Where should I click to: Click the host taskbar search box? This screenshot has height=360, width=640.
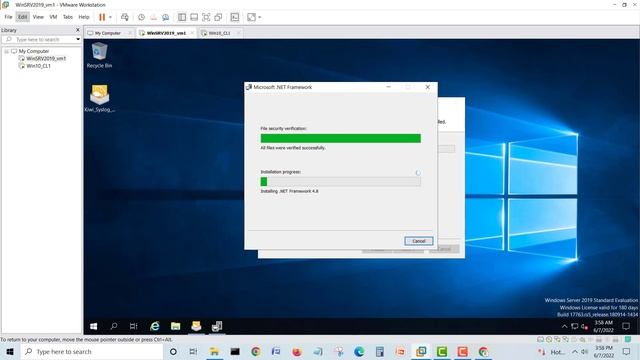point(92,352)
